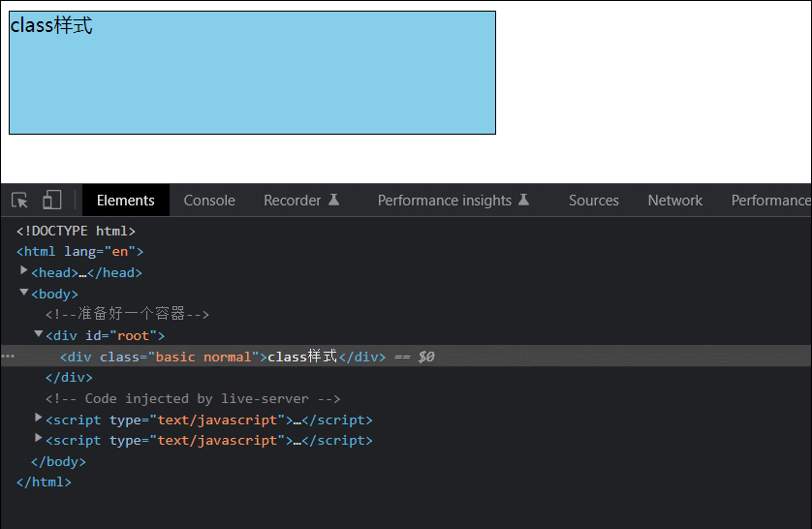Click the "basic normal" class attribute value
Viewport: 812px width, 529px height.
203,357
